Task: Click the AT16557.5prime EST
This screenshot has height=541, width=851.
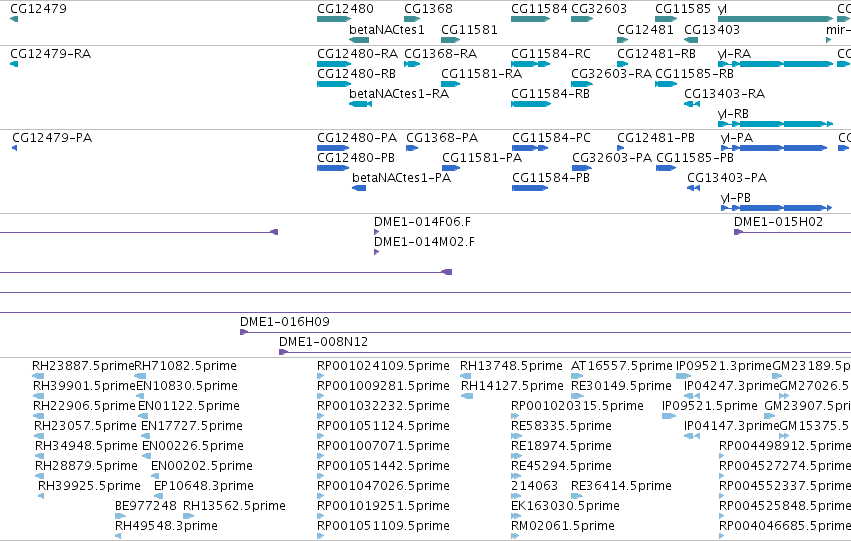Action: click(x=577, y=376)
